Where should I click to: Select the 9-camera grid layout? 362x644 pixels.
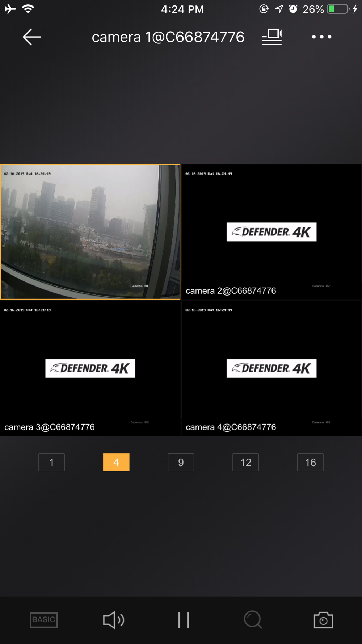tap(181, 462)
